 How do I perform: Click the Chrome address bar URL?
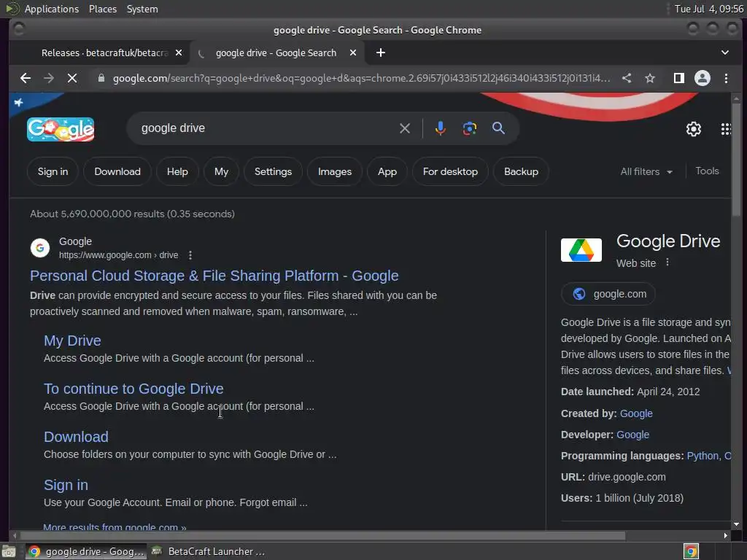pyautogui.click(x=361, y=78)
